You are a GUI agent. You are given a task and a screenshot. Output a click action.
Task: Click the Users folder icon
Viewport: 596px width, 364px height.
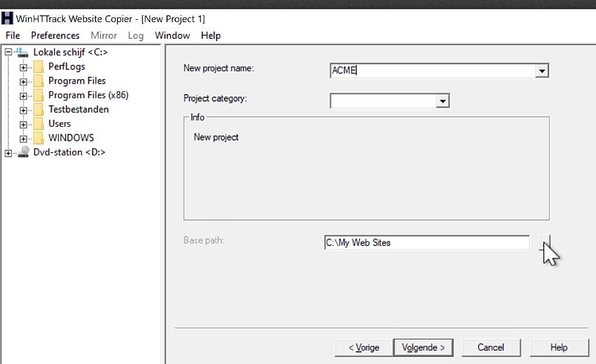pos(38,124)
